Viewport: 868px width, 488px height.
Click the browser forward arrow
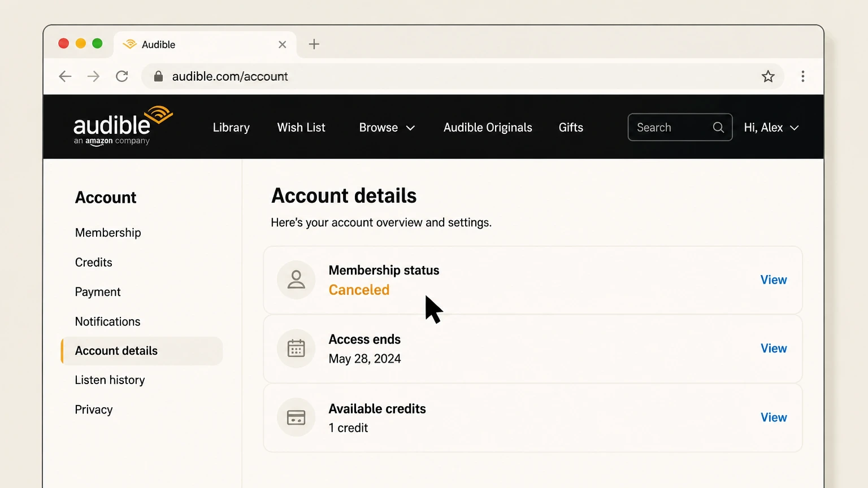pos(93,76)
